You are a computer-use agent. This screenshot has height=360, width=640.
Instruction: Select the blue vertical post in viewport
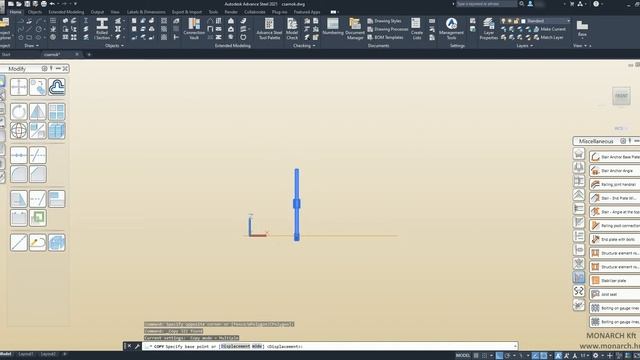[x=297, y=204]
